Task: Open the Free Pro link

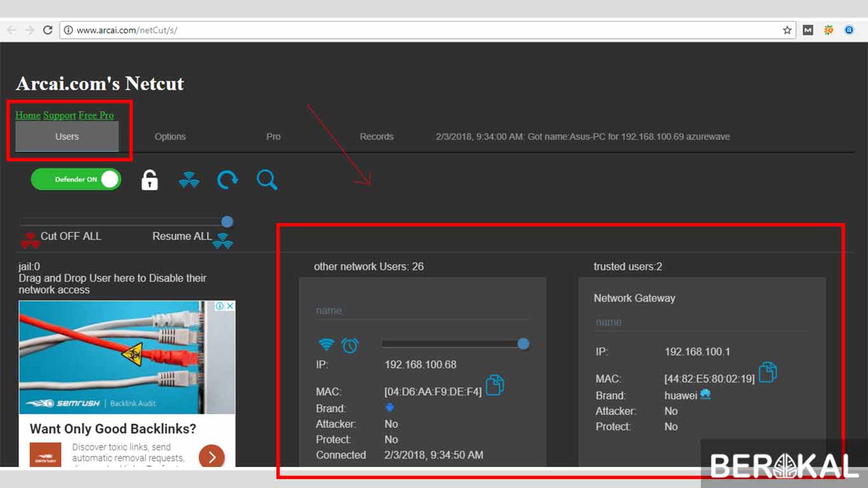Action: click(96, 115)
